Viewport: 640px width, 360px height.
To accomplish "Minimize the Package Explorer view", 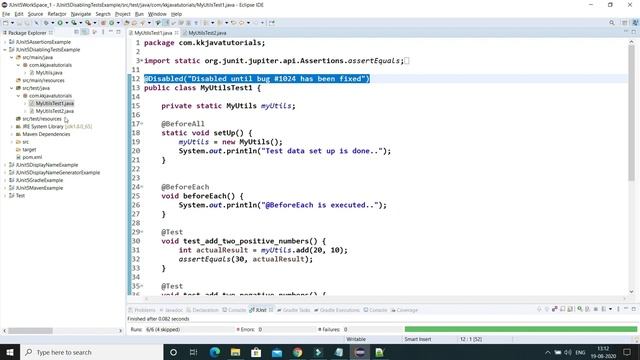I will tap(111, 32).
